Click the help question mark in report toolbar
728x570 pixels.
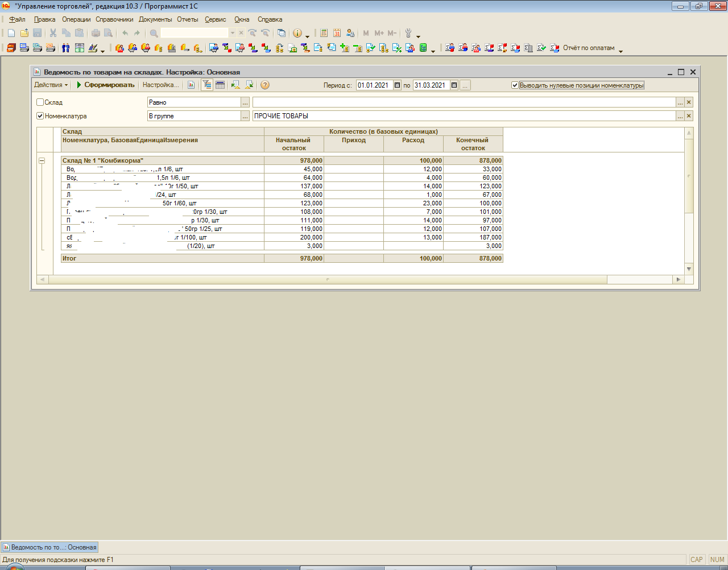(x=265, y=85)
